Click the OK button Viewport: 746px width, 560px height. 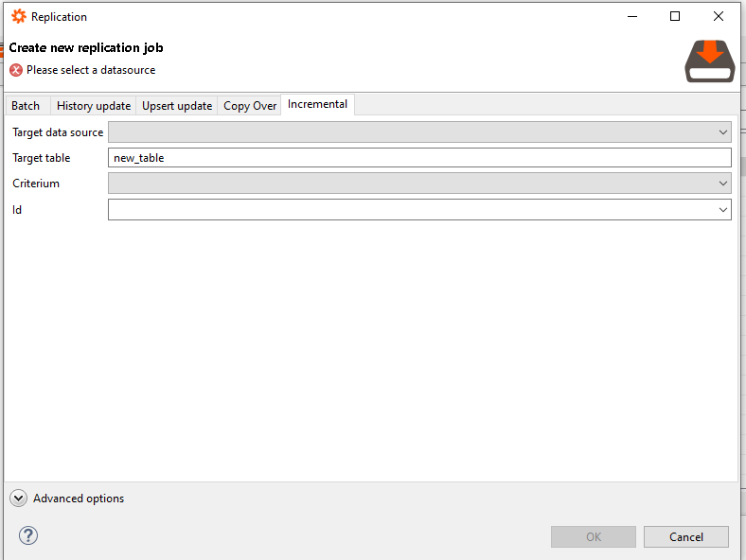(x=594, y=536)
